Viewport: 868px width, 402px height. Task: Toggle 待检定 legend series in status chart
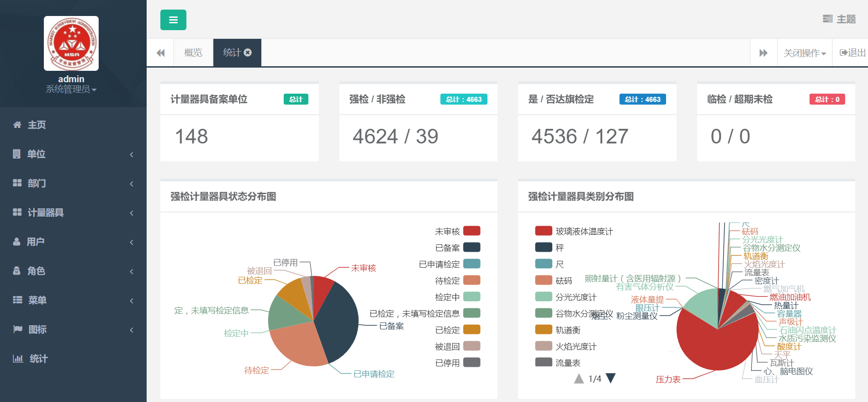457,280
